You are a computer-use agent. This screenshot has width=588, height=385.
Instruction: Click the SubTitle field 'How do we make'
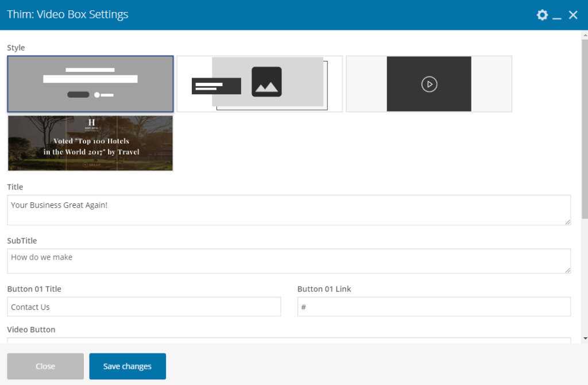(287, 261)
